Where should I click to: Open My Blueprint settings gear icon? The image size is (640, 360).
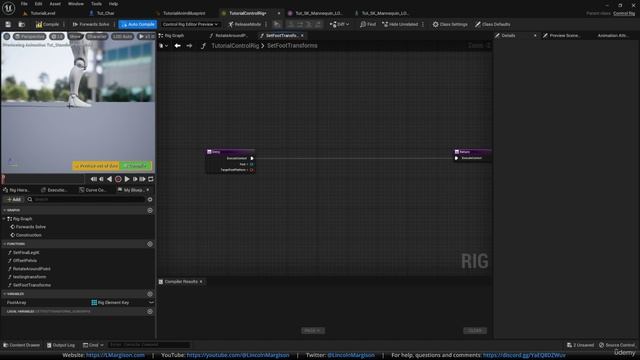(x=150, y=200)
